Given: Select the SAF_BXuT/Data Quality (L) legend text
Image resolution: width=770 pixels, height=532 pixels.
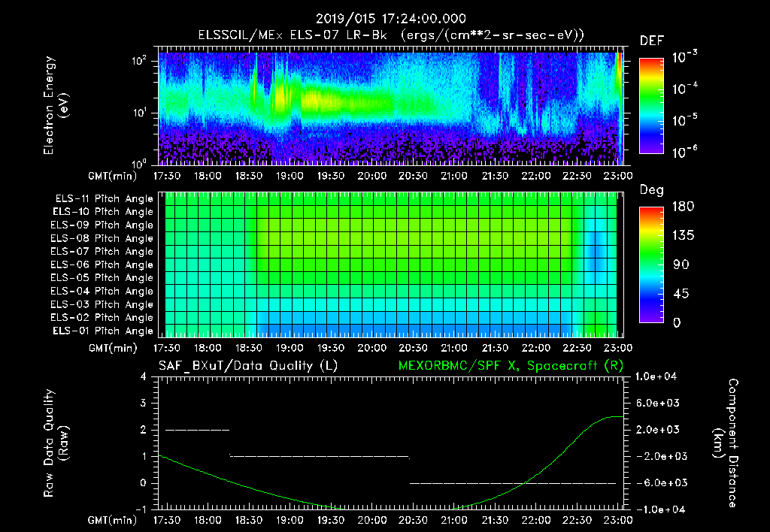Looking at the screenshot, I should [248, 366].
